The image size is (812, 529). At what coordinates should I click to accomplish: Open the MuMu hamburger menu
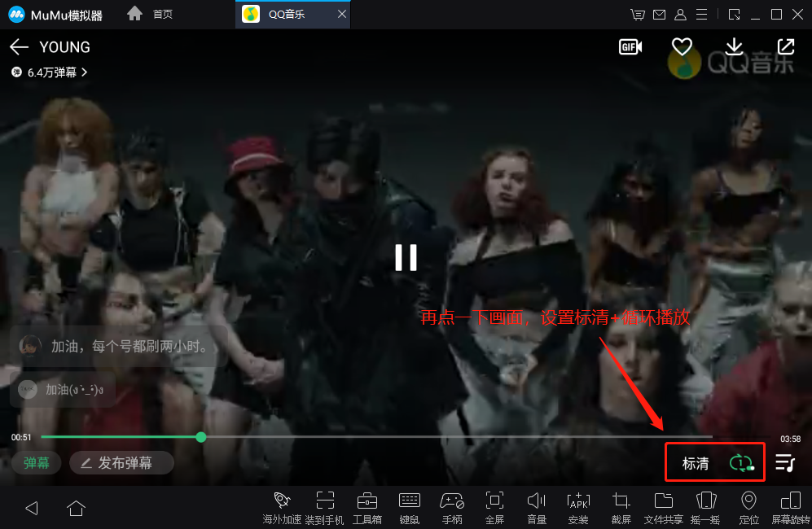[701, 15]
